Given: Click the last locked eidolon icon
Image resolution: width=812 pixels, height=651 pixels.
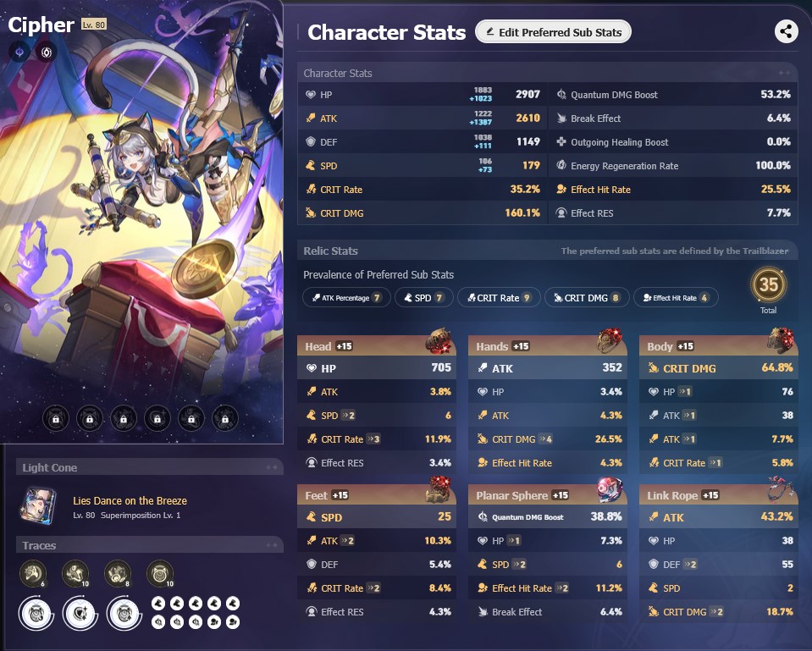Looking at the screenshot, I should point(224,418).
